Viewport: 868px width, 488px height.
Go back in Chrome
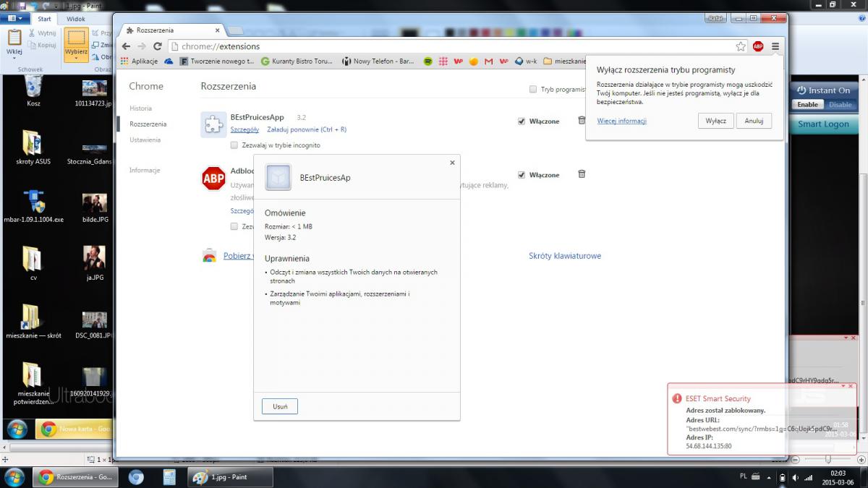127,46
